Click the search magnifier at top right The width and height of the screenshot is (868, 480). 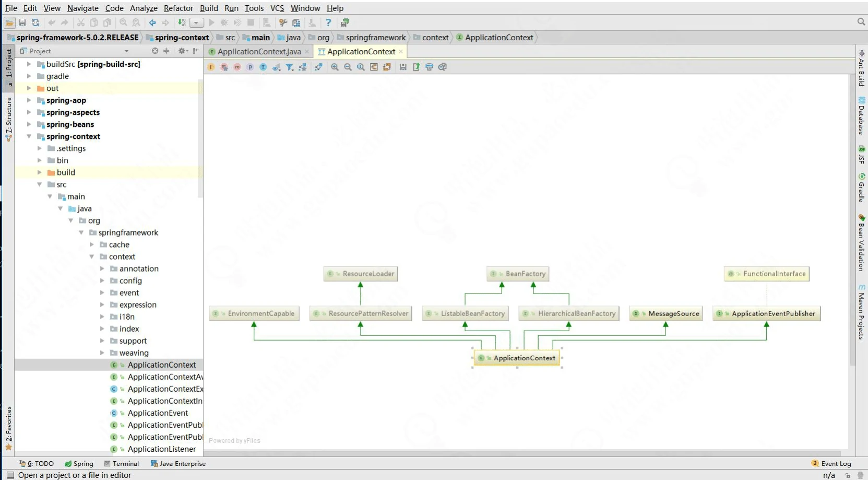point(861,22)
